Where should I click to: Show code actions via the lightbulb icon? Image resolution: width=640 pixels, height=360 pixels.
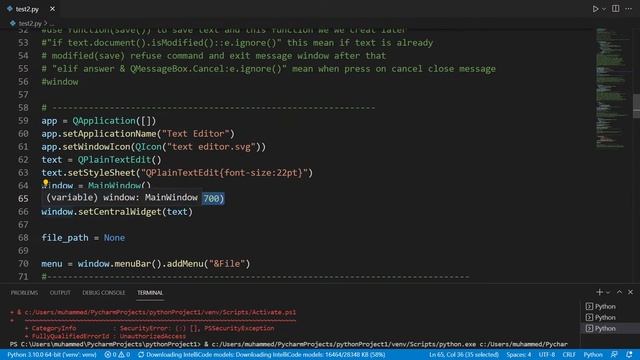(46, 183)
